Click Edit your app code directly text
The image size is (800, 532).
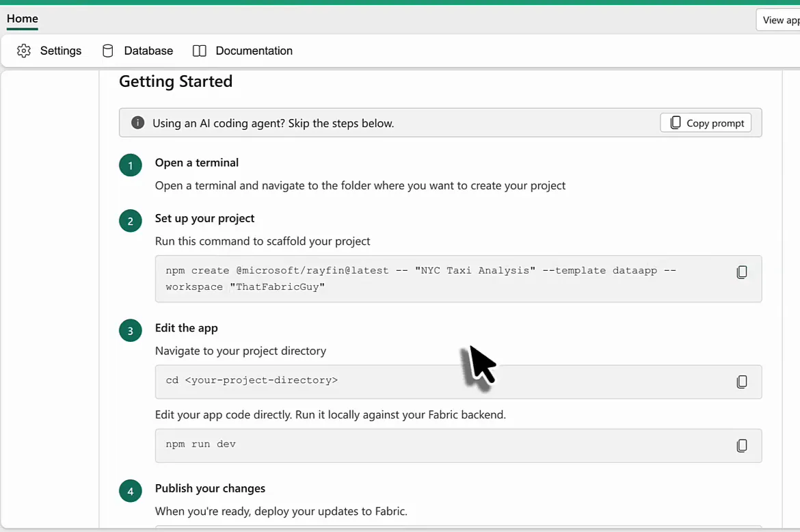click(330, 414)
